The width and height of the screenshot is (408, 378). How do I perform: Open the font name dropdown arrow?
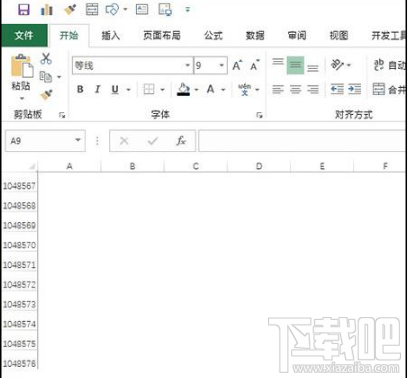point(188,65)
